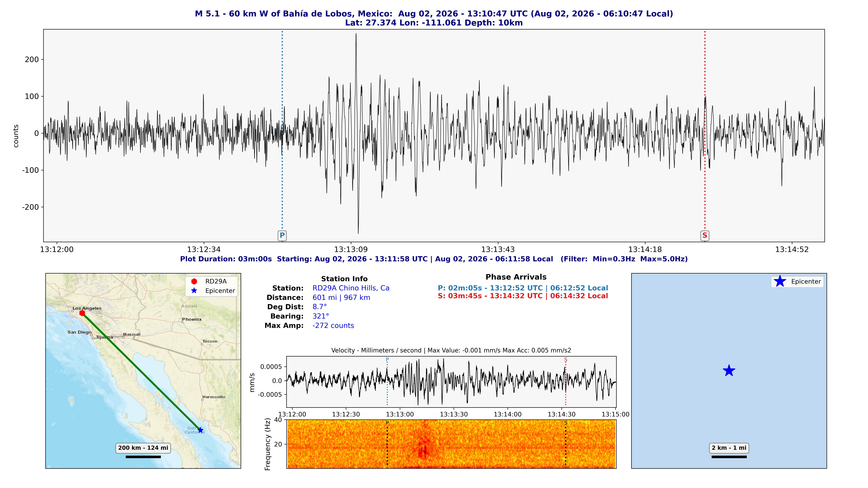Select the boxed P marker below the main seismogram
The image size is (868, 488).
click(x=282, y=235)
